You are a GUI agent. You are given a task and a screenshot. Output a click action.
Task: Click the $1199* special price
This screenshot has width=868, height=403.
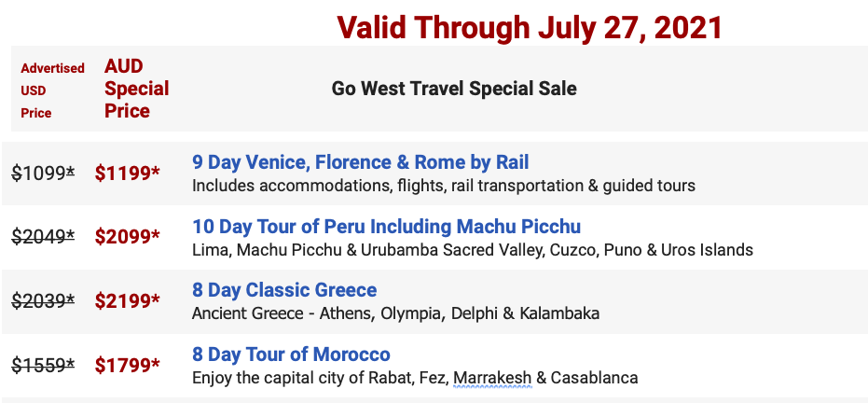pos(128,174)
